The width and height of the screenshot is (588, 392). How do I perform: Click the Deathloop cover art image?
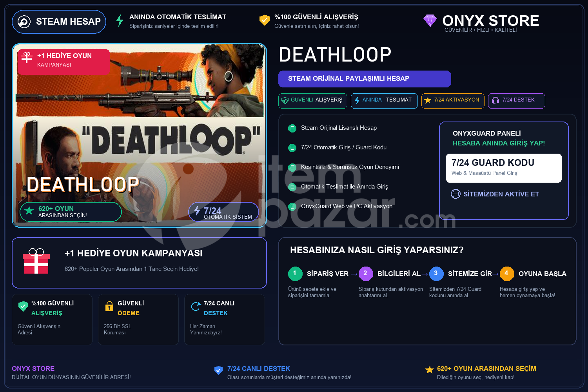coord(140,135)
